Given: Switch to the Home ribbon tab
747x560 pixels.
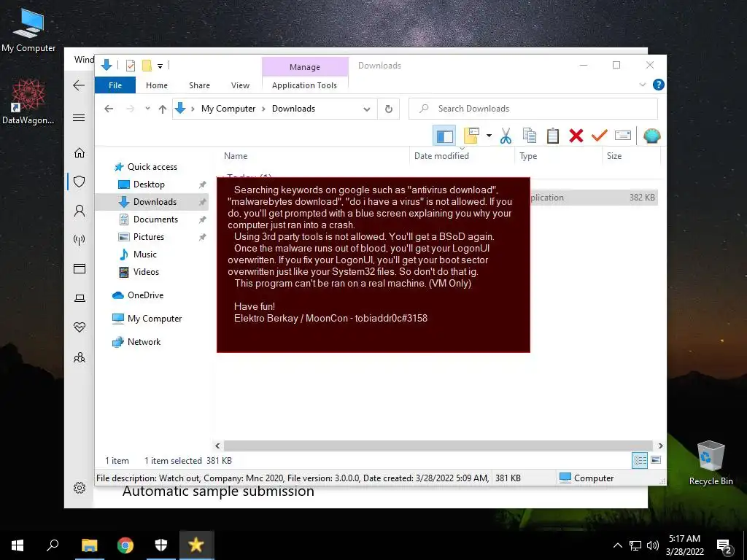Looking at the screenshot, I should 157,85.
